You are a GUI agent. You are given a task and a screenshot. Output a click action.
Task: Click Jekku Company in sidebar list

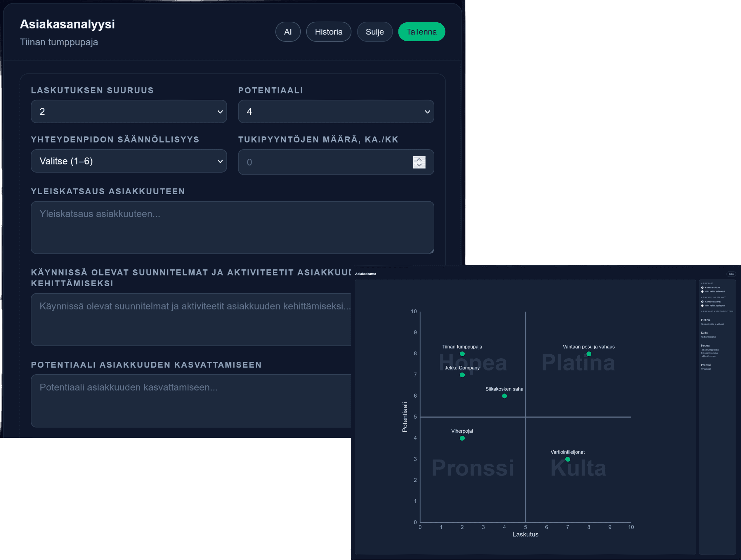tap(709, 356)
